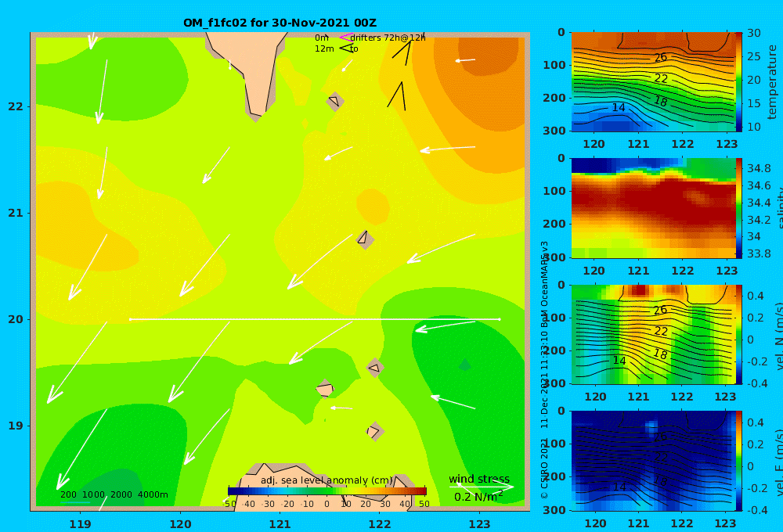This screenshot has width=783, height=532.
Task: Click longitude tick 121 under the salinity panel
Action: coord(638,271)
